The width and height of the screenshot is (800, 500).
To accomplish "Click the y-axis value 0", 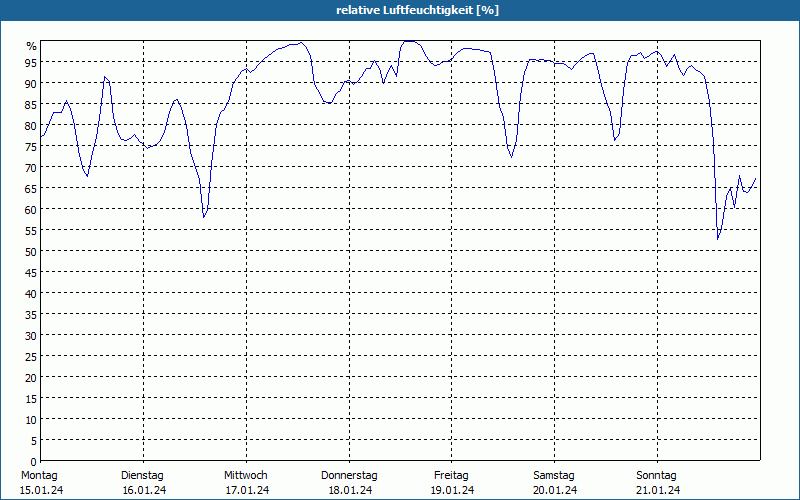I will click(34, 462).
